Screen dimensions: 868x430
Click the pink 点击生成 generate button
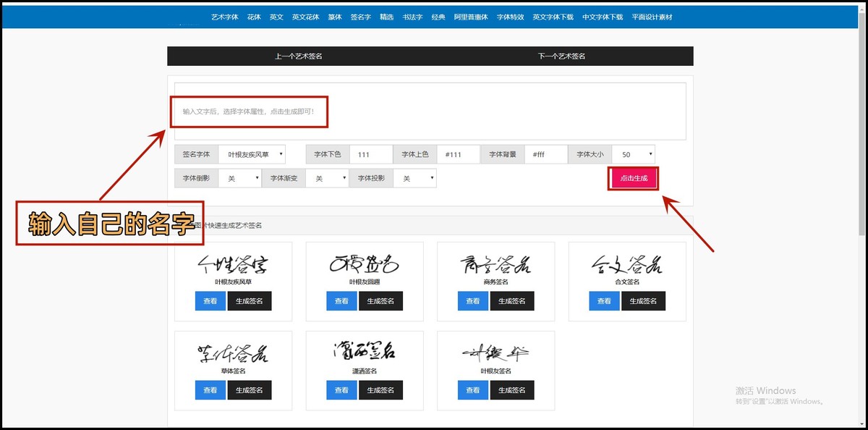coord(633,179)
